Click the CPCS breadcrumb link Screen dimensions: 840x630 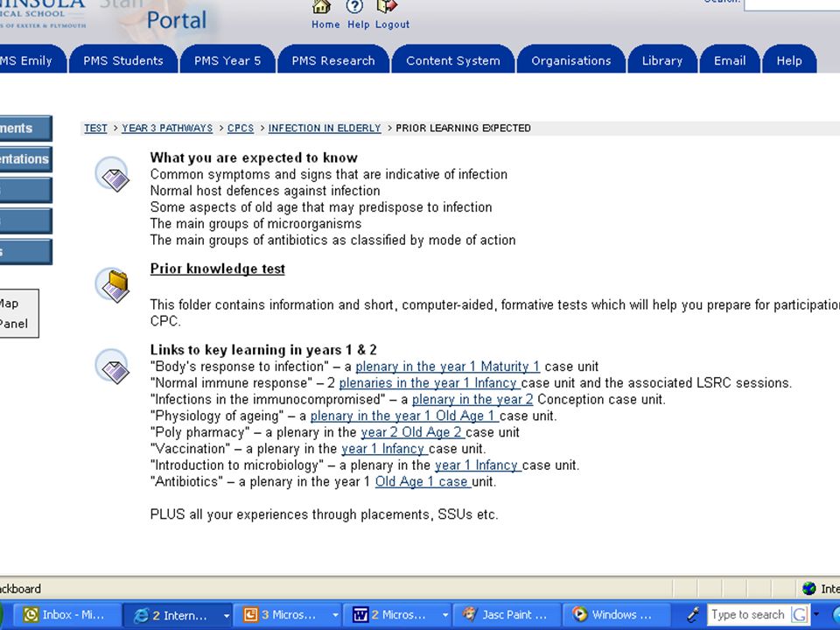point(241,128)
